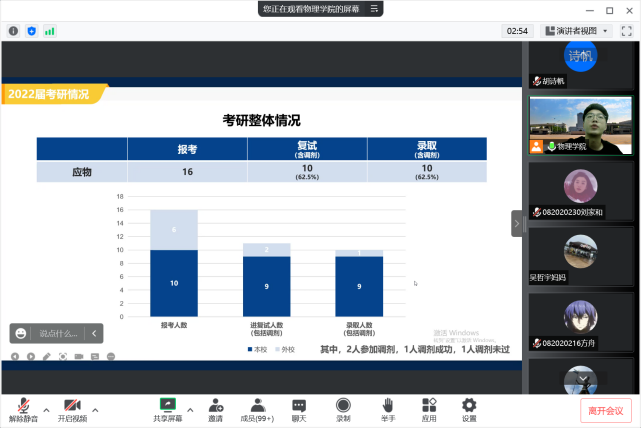Image resolution: width=641 pixels, height=428 pixels.
Task: Open the 演讲者视图 view dropdown
Action: pyautogui.click(x=577, y=31)
